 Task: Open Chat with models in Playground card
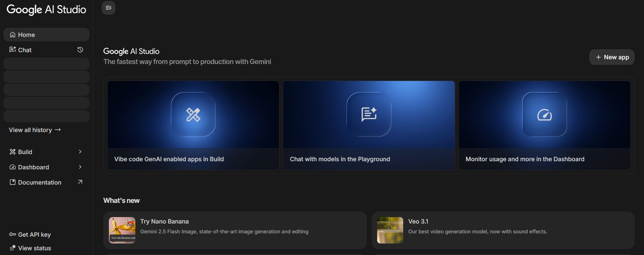[x=369, y=125]
